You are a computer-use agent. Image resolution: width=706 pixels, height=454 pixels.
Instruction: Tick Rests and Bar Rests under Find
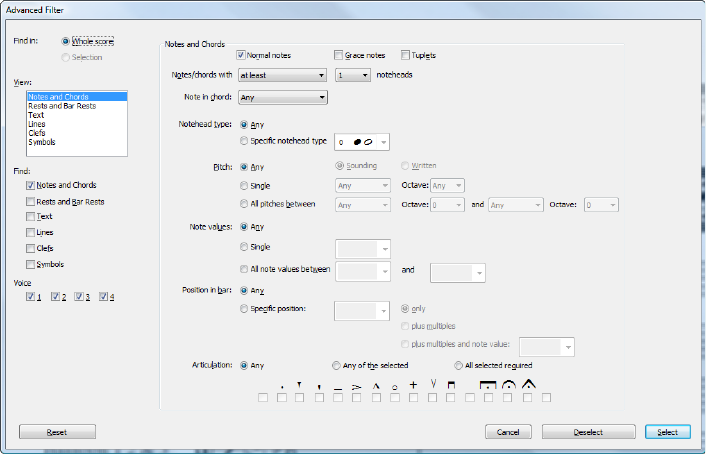pos(31,202)
